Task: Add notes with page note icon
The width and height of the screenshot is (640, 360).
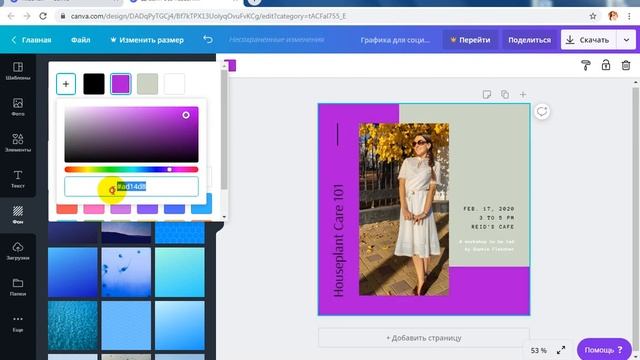Action: pyautogui.click(x=487, y=95)
